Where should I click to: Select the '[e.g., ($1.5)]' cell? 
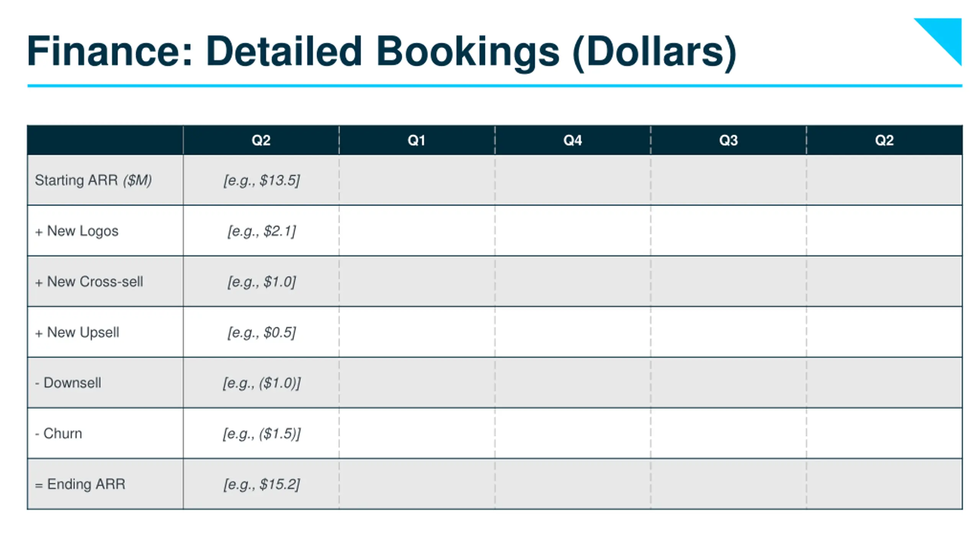point(261,434)
